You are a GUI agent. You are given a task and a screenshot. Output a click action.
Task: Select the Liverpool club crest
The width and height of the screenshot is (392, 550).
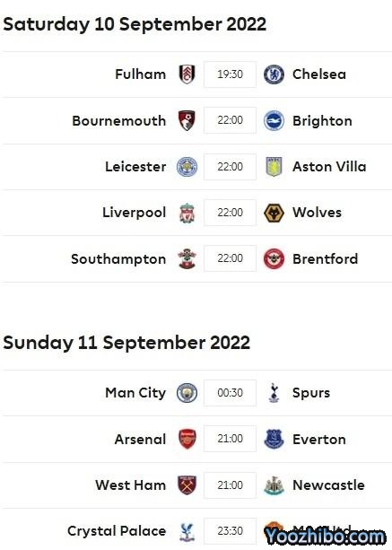[x=187, y=213]
